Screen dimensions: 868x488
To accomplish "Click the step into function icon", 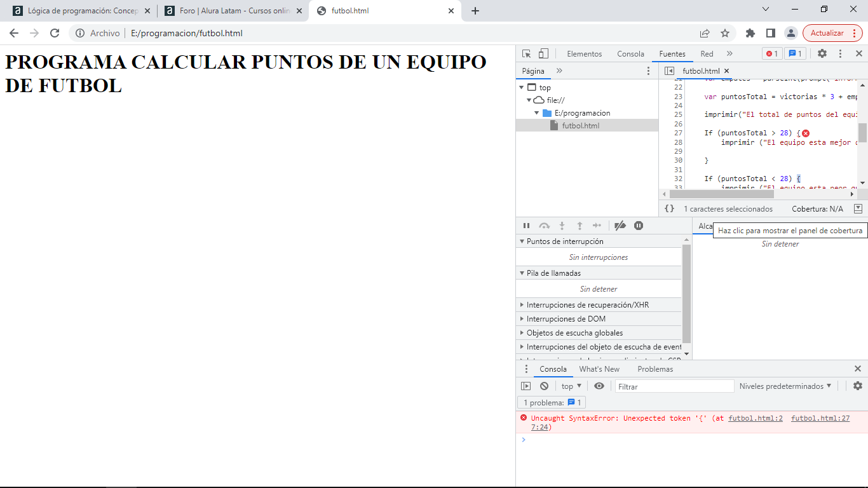I will tap(562, 226).
